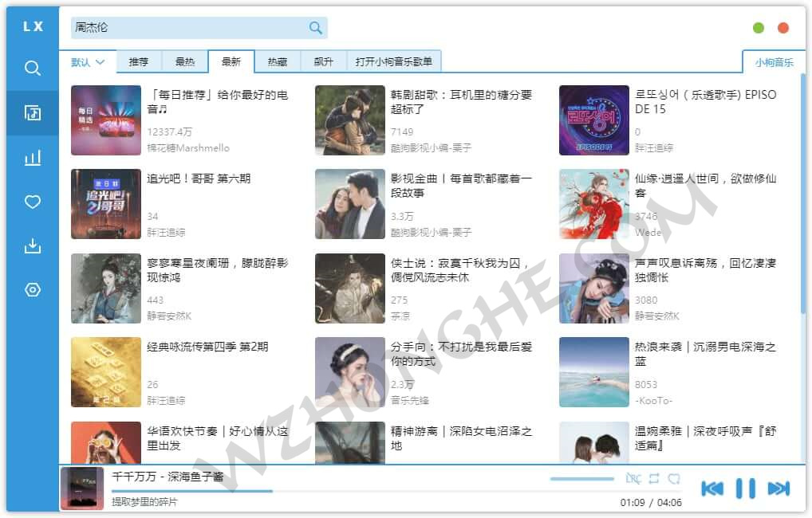Open My Favorites via the heart sidebar icon
The width and height of the screenshot is (812, 518).
coord(32,202)
